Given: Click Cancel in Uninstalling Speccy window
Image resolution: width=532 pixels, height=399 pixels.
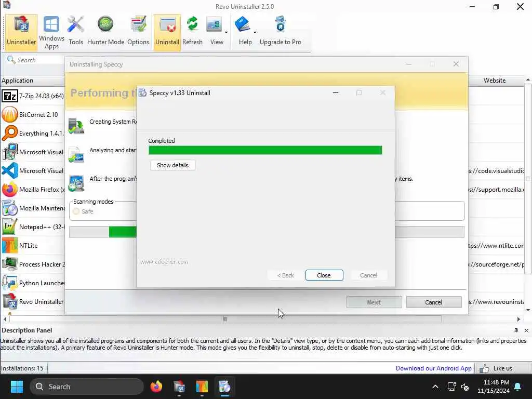Looking at the screenshot, I should [433, 302].
